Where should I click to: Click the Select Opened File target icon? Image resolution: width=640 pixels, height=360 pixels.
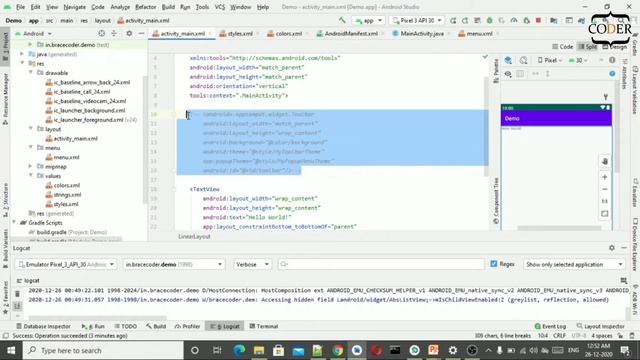(x=102, y=33)
